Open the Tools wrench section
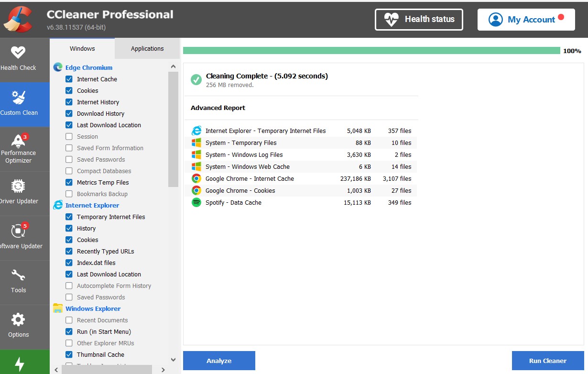588x374 pixels. [x=19, y=282]
